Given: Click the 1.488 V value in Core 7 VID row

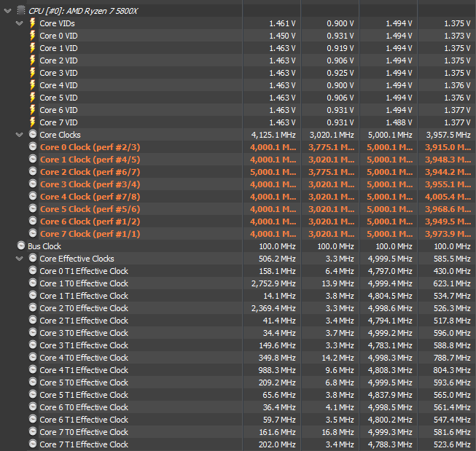Looking at the screenshot, I should click(x=399, y=122).
